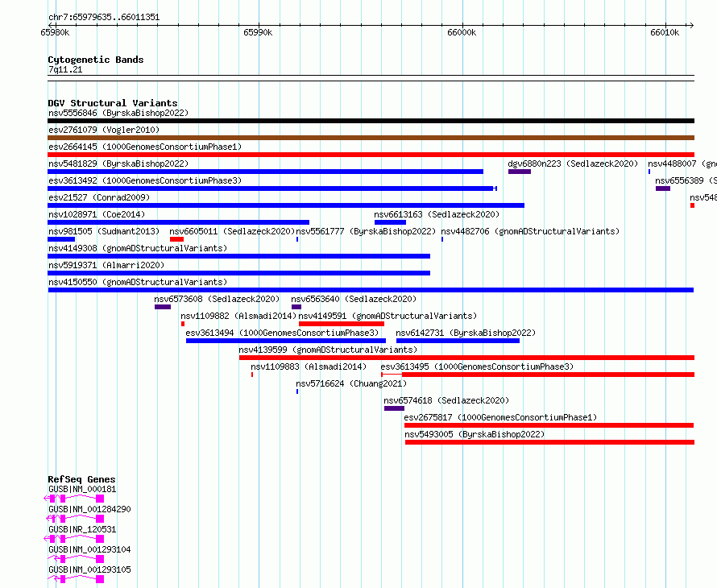Click the Cytogenetic Bands track title
Image resolution: width=717 pixels, height=588 pixels.
(x=96, y=60)
